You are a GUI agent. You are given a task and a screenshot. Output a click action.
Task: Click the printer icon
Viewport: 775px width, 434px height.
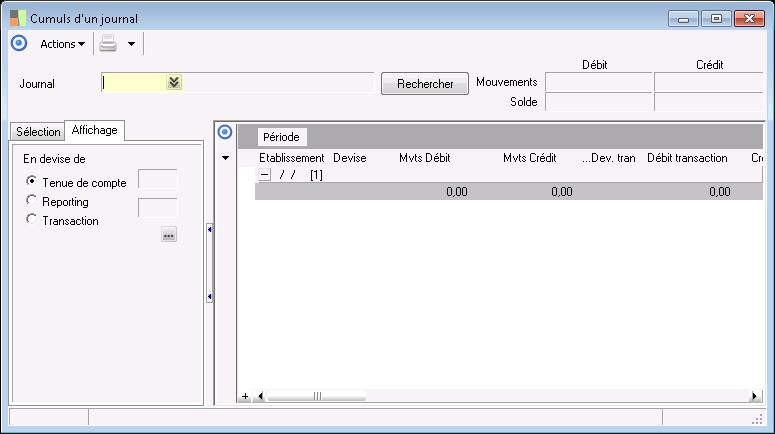[x=108, y=43]
